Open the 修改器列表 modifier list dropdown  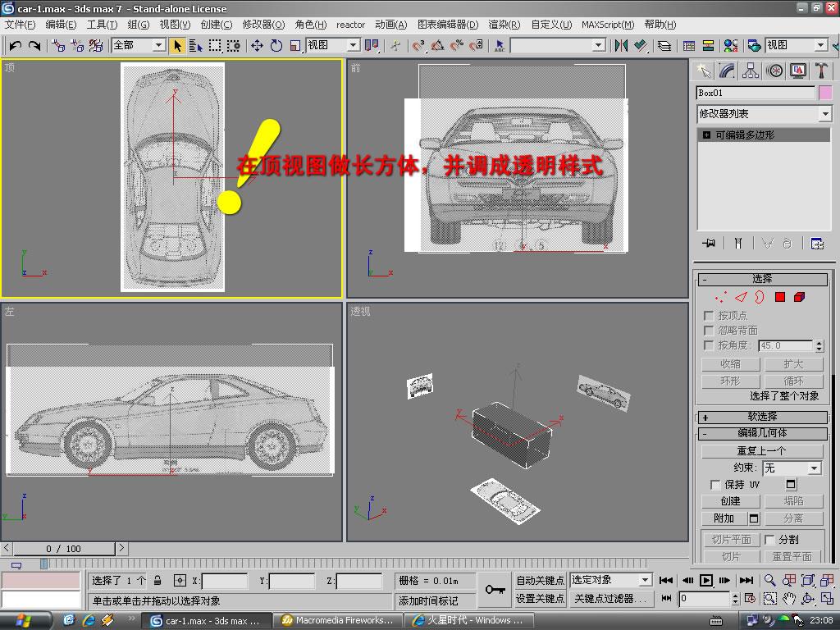(x=825, y=113)
